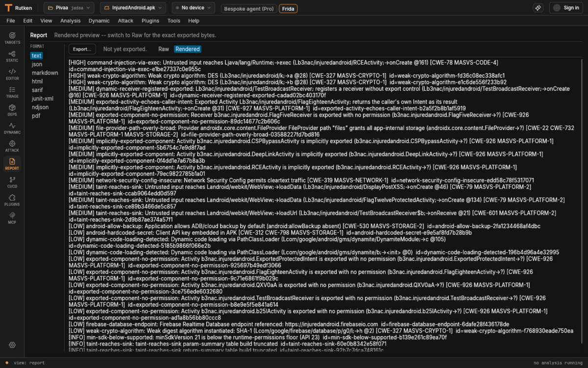Screen dimensions: 588x368
Task: Click the 'Not yet exported.' status text
Action: click(125, 49)
